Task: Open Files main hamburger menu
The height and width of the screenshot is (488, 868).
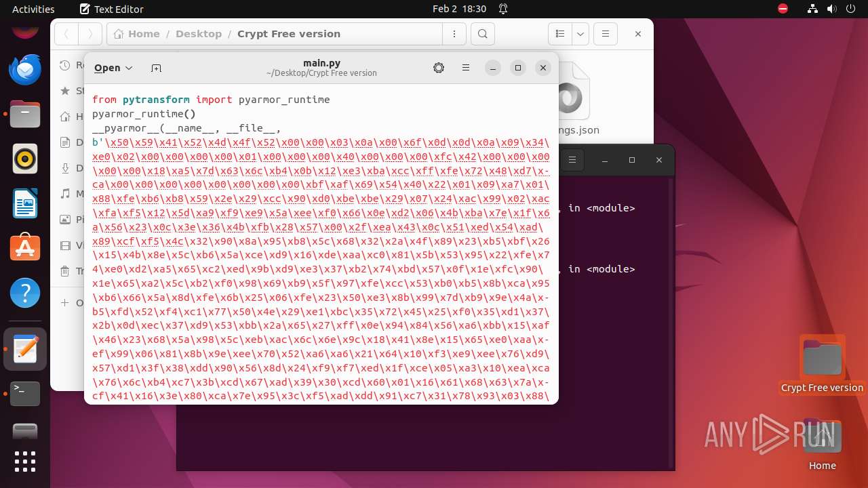Action: click(x=606, y=34)
